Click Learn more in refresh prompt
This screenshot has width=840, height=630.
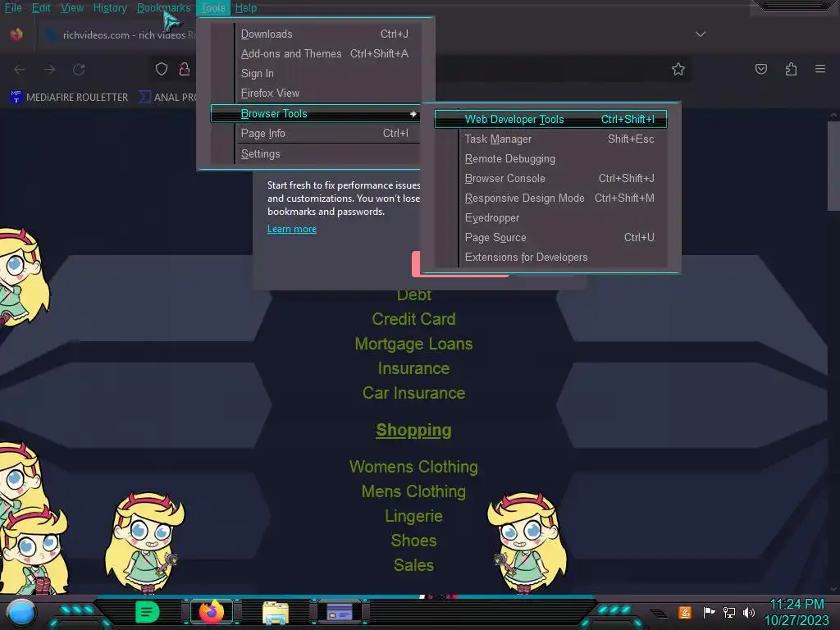point(292,229)
